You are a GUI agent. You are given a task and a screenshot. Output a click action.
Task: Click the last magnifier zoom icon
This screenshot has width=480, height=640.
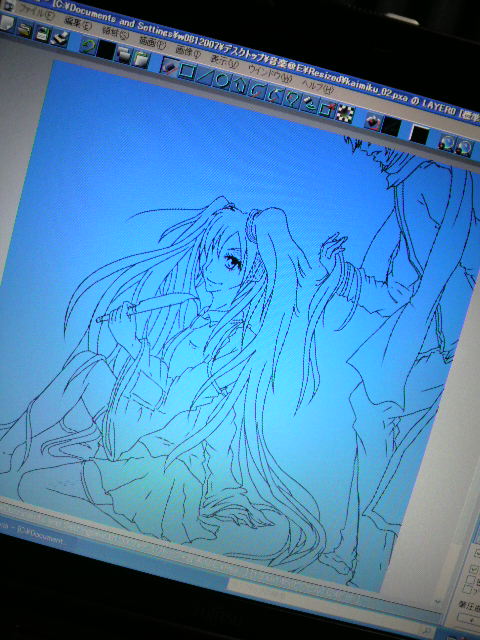(x=464, y=147)
